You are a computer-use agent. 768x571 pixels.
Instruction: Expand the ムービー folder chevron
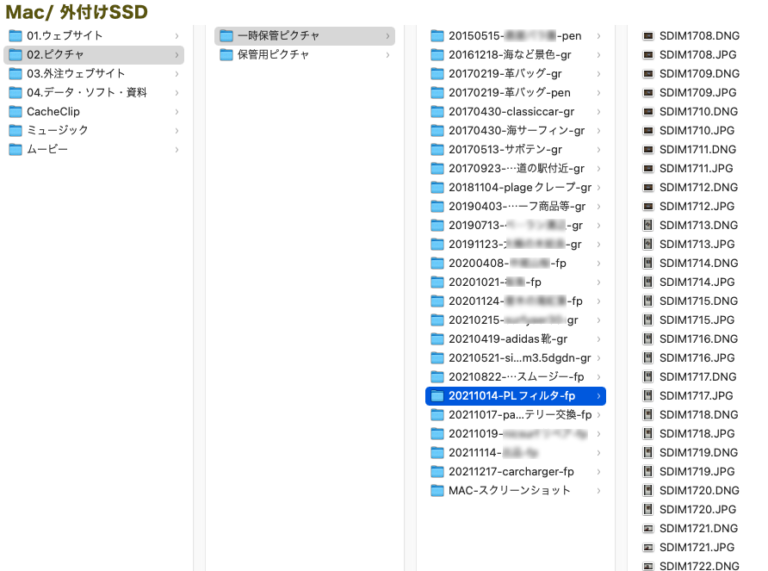[177, 150]
